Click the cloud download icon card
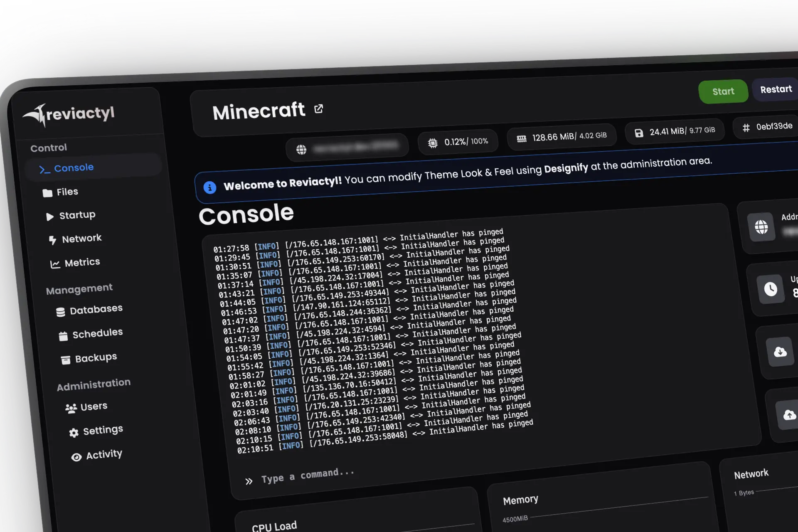This screenshot has height=532, width=798. tap(780, 352)
